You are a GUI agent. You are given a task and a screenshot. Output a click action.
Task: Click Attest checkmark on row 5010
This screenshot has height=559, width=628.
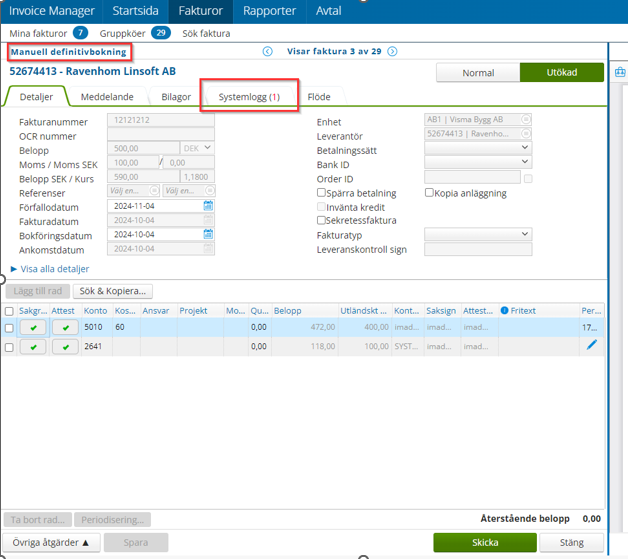pyautogui.click(x=65, y=328)
